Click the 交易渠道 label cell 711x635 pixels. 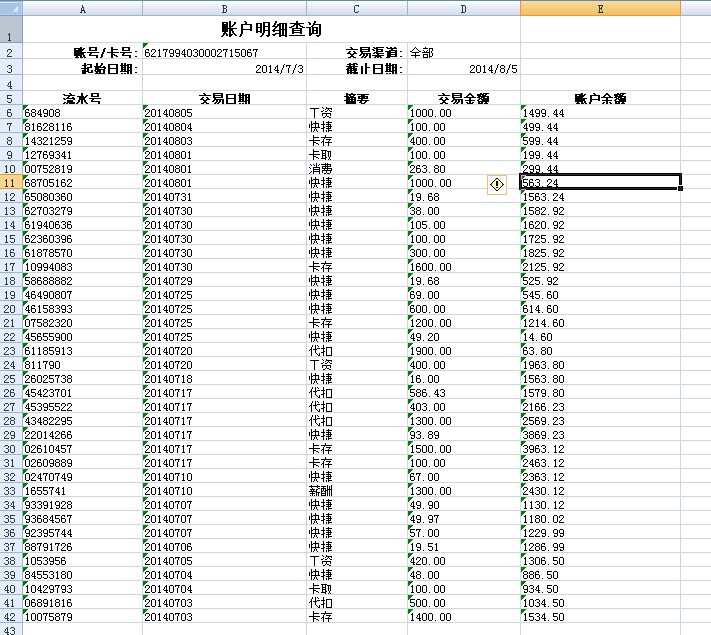(x=357, y=53)
